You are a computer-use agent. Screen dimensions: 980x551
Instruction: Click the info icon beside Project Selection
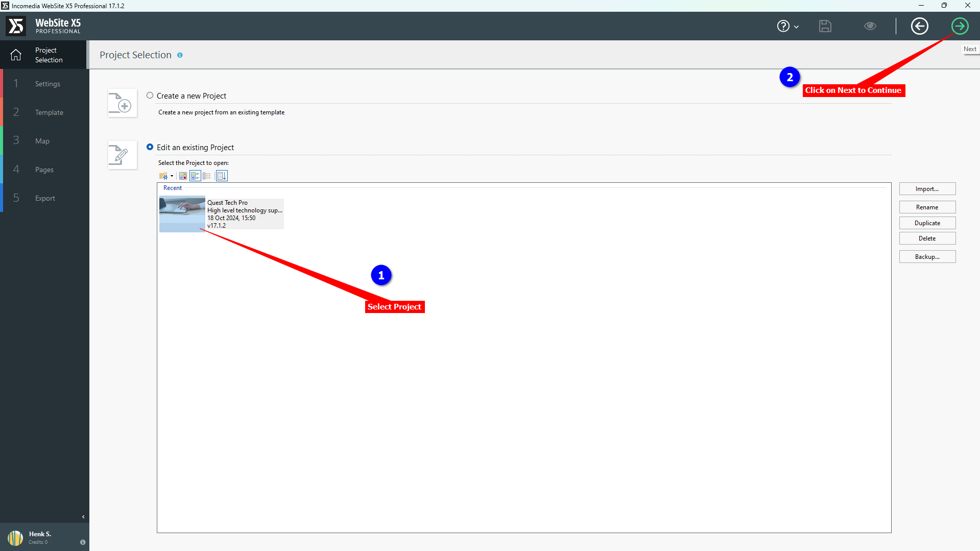coord(180,55)
